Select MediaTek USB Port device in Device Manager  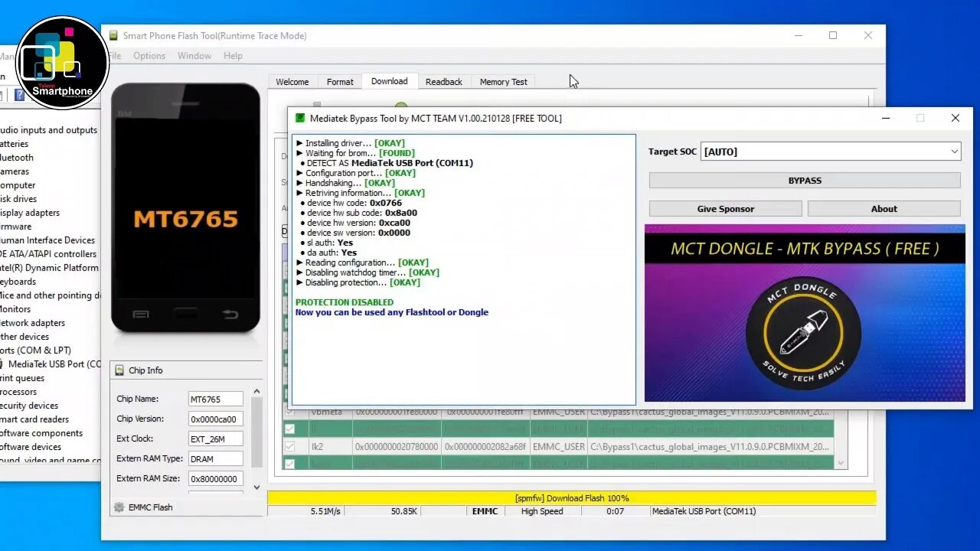pos(55,364)
